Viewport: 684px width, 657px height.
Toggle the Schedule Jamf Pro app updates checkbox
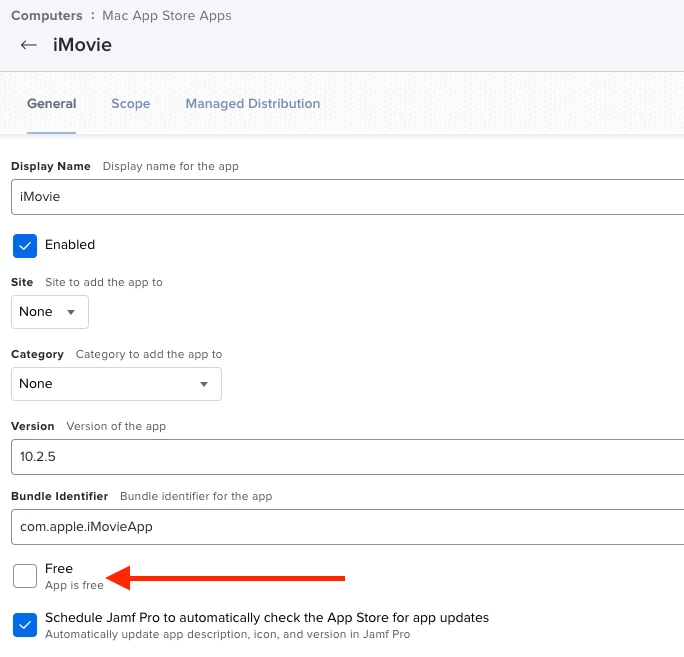[25, 625]
